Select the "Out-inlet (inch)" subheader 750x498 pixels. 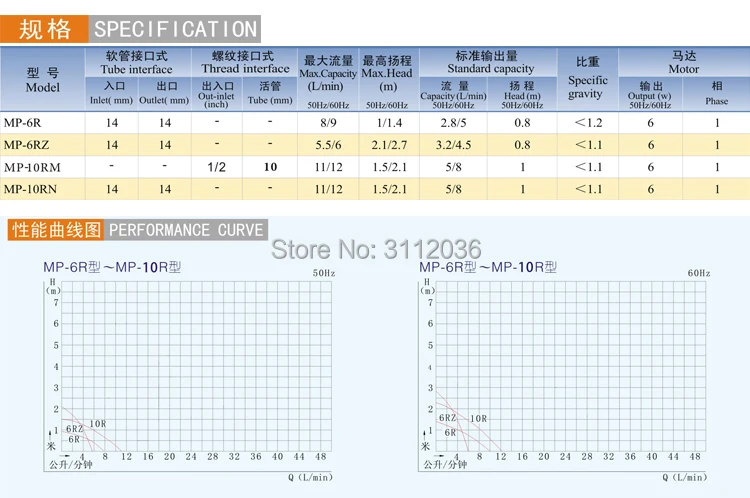point(217,94)
